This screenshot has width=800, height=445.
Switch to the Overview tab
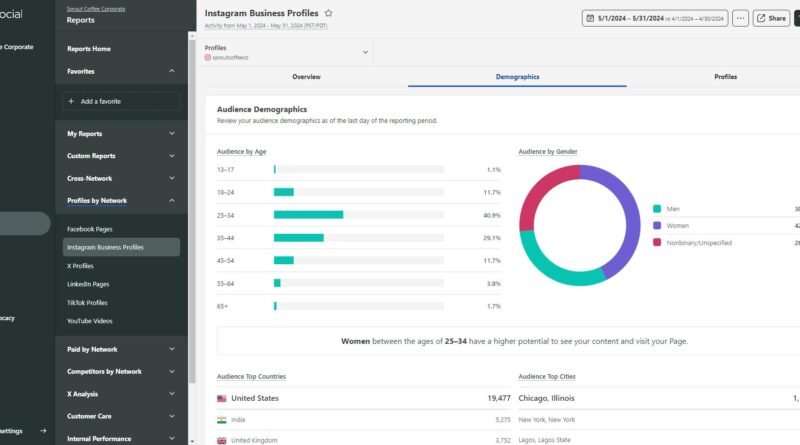pyautogui.click(x=306, y=76)
